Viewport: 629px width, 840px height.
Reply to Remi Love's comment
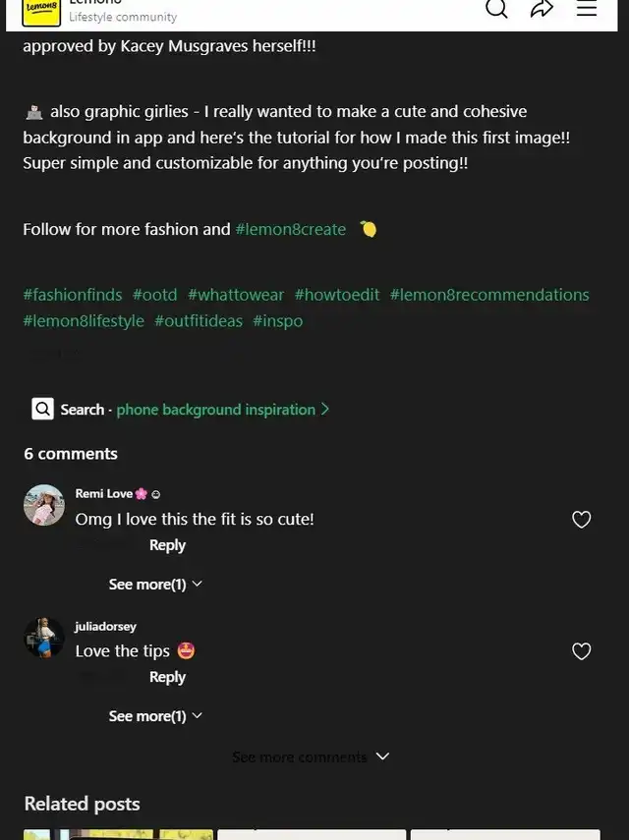click(167, 545)
